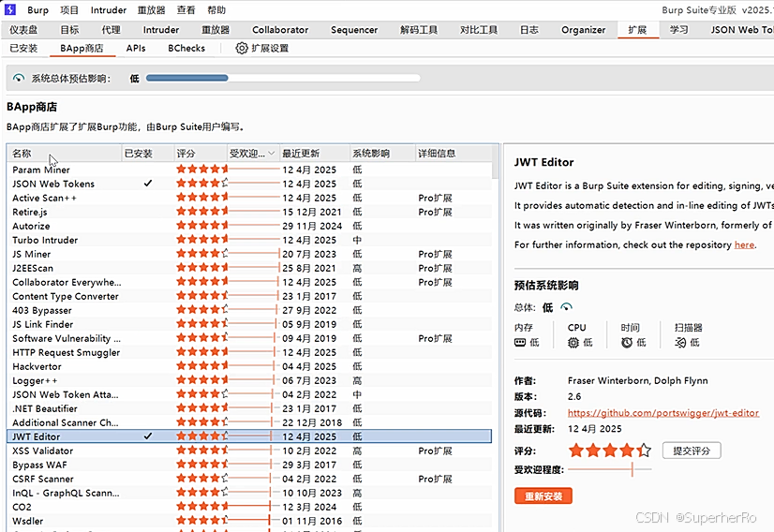774x532 pixels.
Task: Open the Burp menu
Action: pos(38,10)
